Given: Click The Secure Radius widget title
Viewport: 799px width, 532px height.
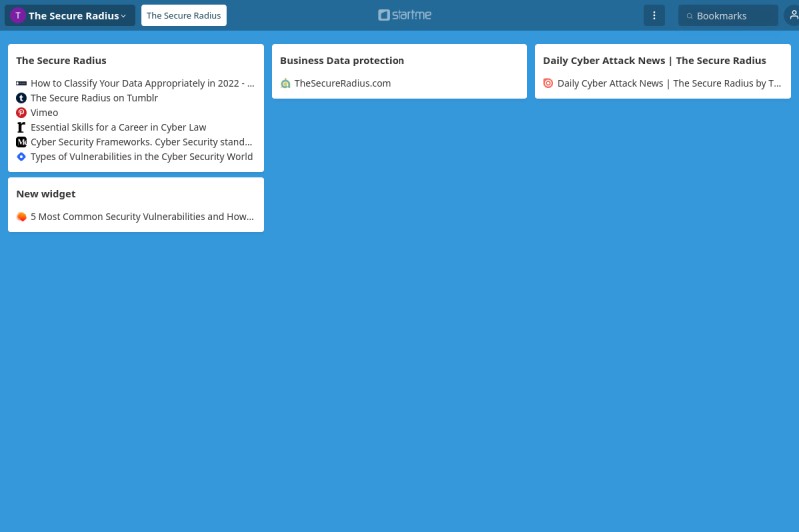Looking at the screenshot, I should coord(61,61).
